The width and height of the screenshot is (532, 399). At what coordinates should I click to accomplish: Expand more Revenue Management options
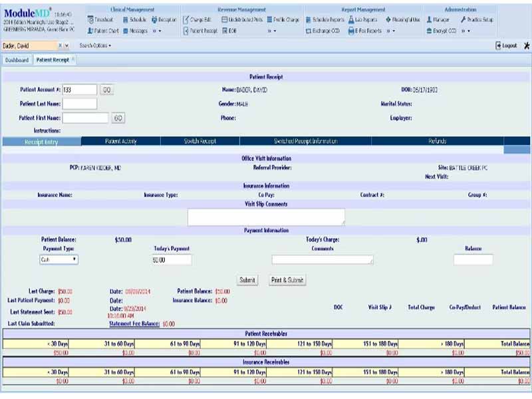(x=272, y=31)
